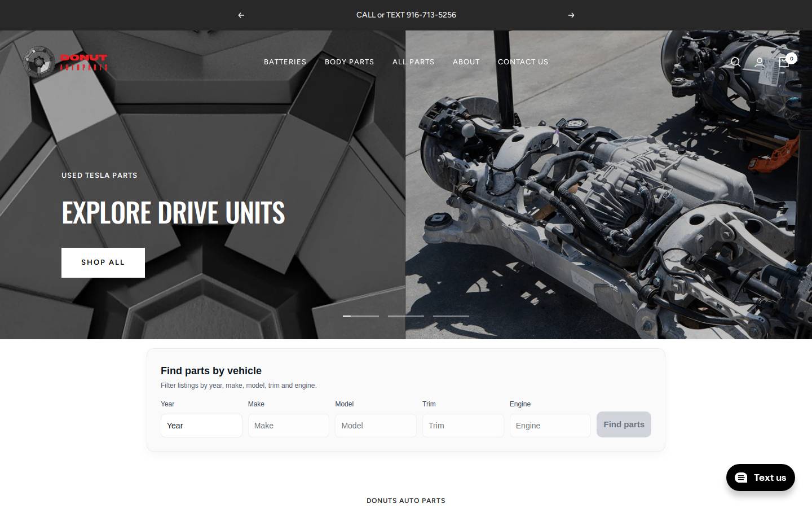Select the third slideshow indicator
Screen dimensions: 812x508
coord(451,316)
